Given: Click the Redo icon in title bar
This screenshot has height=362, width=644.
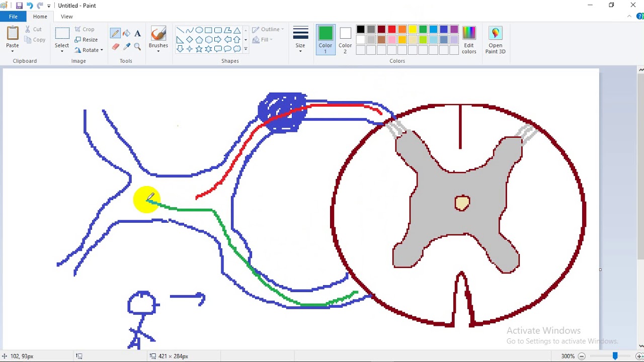Looking at the screenshot, I should (x=40, y=6).
